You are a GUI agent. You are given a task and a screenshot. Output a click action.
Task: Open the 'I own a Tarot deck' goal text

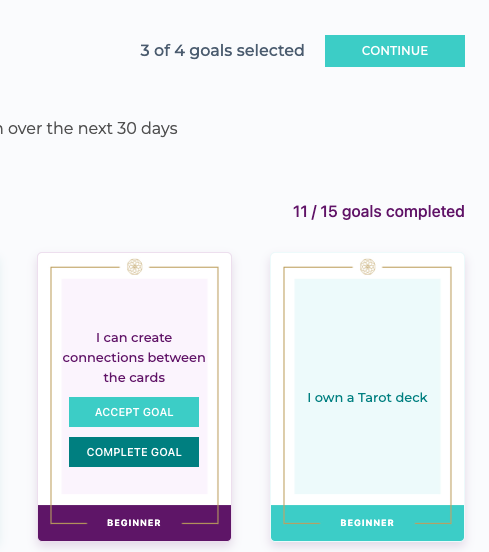click(x=367, y=398)
